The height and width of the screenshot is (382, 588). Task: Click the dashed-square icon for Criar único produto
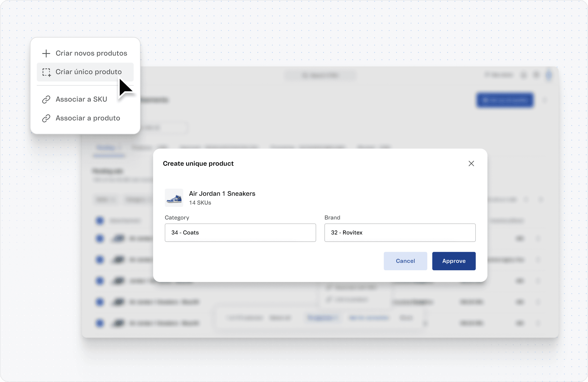pyautogui.click(x=46, y=72)
